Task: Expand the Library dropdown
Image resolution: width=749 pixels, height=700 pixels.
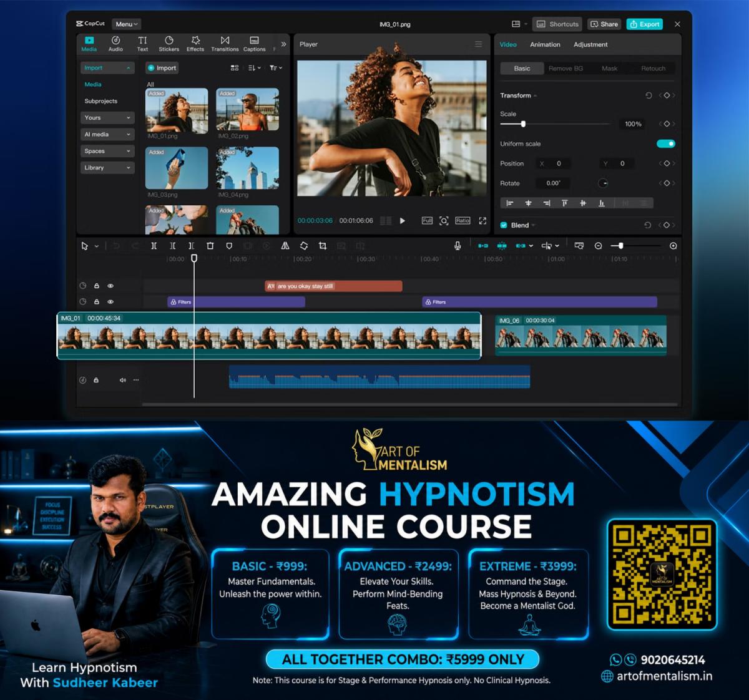Action: (107, 168)
